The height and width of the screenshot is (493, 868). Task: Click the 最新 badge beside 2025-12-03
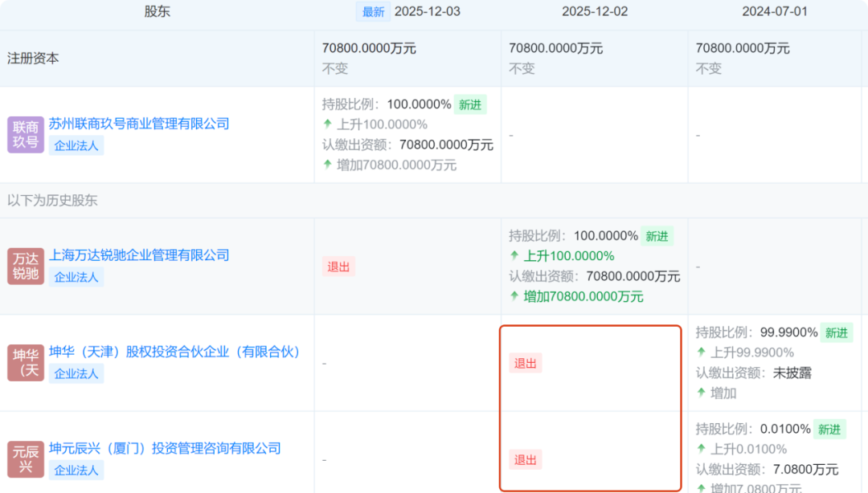pyautogui.click(x=373, y=12)
